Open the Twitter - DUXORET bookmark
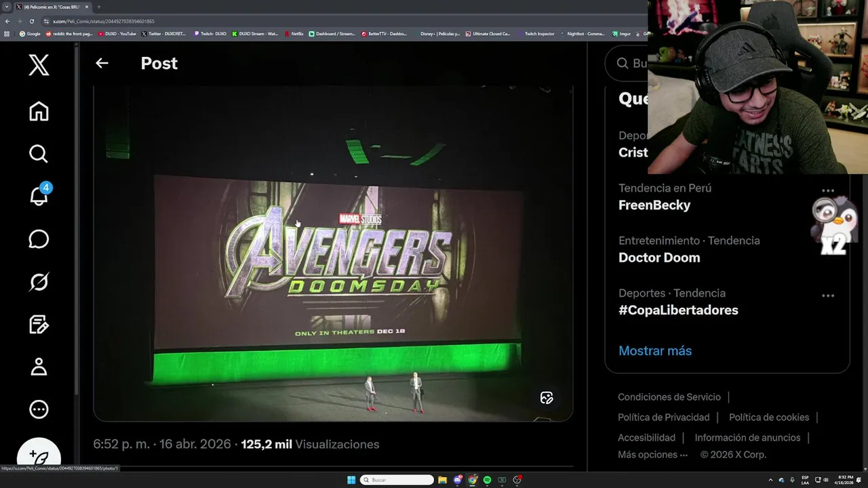This screenshot has height=488, width=868. point(163,34)
